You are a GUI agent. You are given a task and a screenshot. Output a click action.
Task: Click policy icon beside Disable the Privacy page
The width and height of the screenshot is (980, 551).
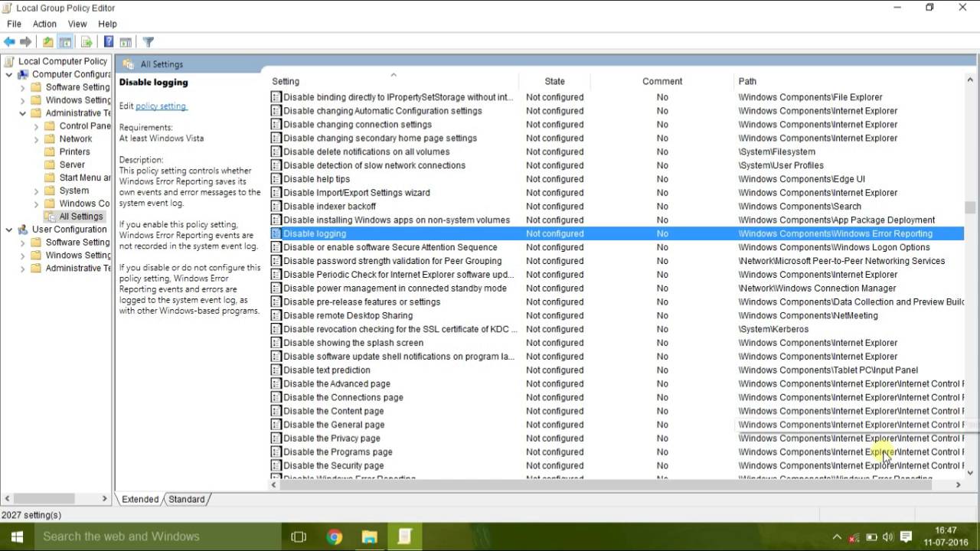pyautogui.click(x=276, y=439)
